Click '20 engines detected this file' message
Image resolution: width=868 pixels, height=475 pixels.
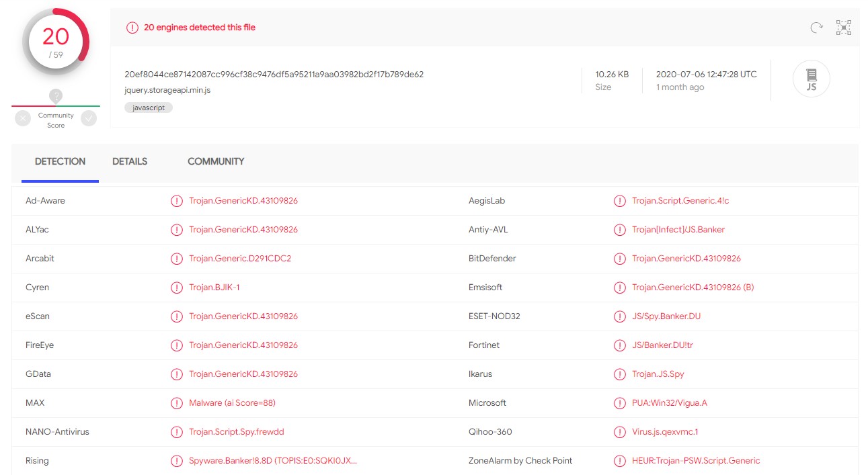200,28
